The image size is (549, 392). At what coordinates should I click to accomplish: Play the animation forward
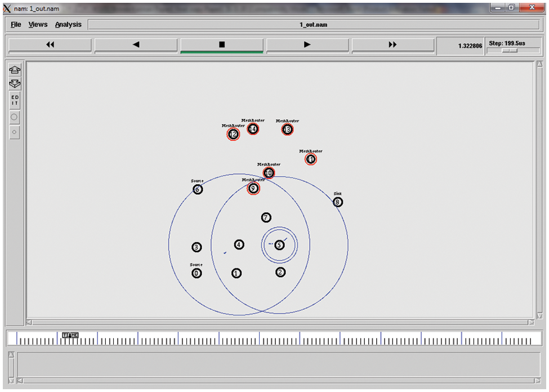click(307, 45)
